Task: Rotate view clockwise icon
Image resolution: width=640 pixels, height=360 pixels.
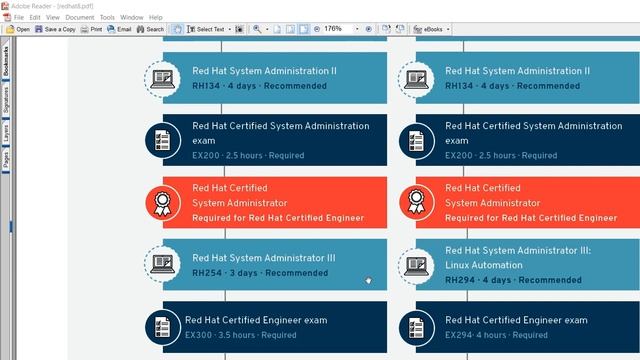Action: [x=386, y=29]
